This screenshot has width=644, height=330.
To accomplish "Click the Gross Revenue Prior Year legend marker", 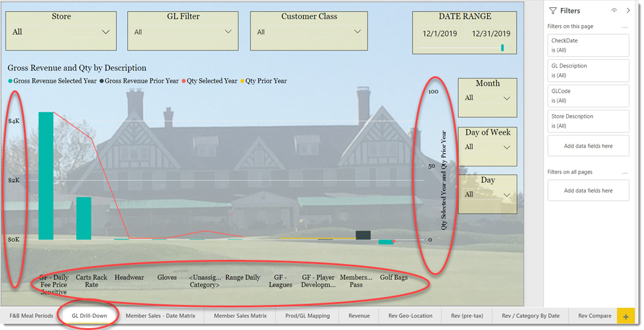I will pos(102,81).
